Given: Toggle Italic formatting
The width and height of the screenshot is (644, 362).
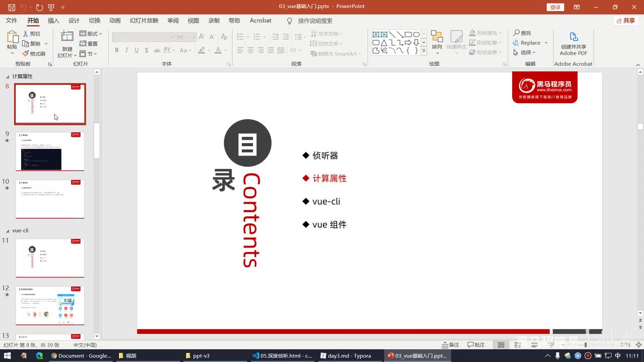Looking at the screenshot, I should pyautogui.click(x=126, y=50).
